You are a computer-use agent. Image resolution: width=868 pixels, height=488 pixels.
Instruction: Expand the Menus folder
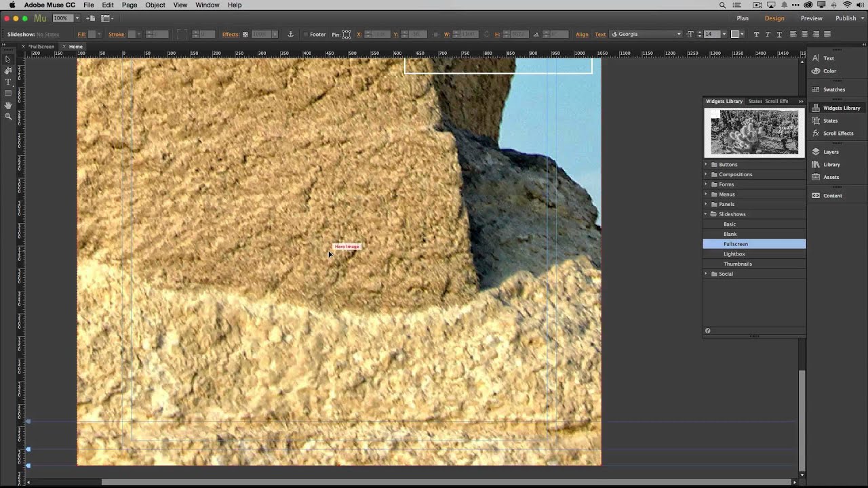click(706, 194)
